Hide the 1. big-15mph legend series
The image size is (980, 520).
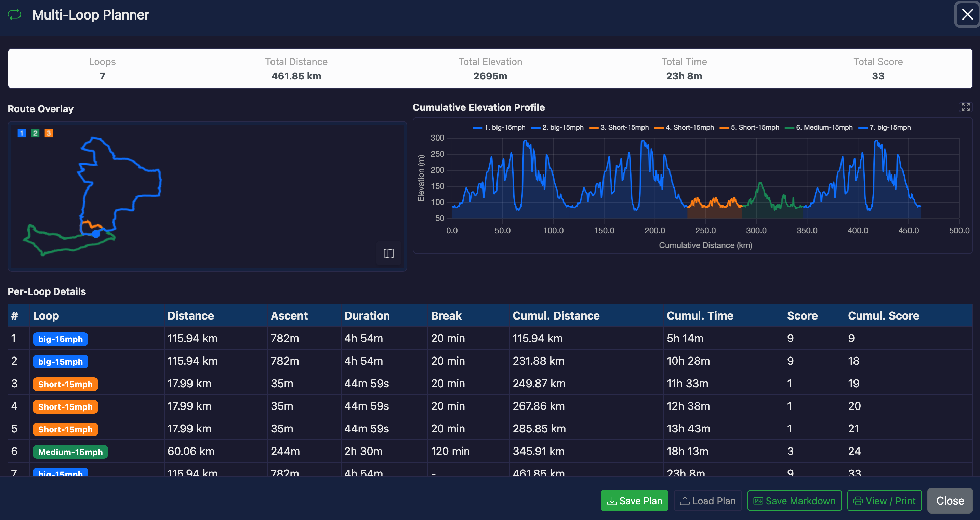coord(499,128)
